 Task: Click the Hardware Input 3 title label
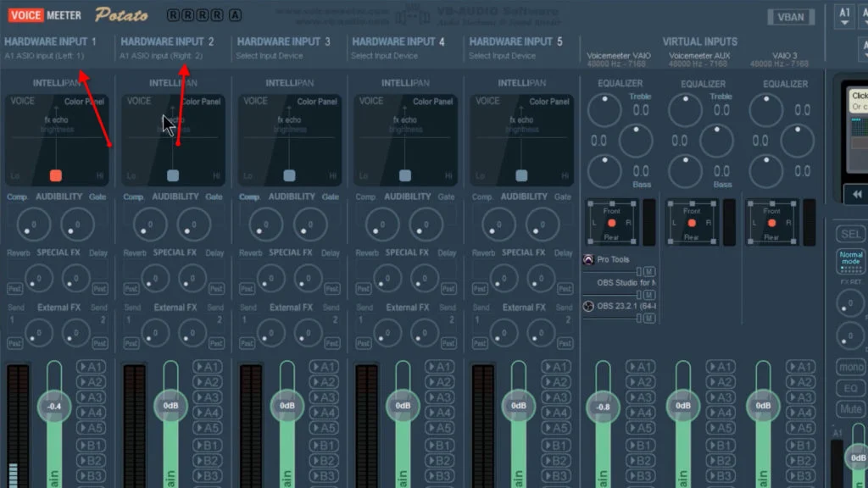(x=283, y=42)
